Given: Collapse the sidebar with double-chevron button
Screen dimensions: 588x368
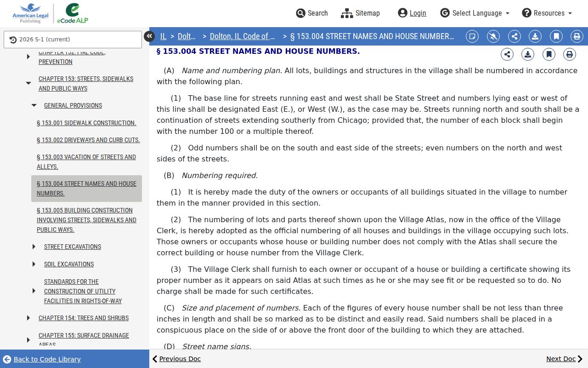Looking at the screenshot, I should tap(149, 36).
